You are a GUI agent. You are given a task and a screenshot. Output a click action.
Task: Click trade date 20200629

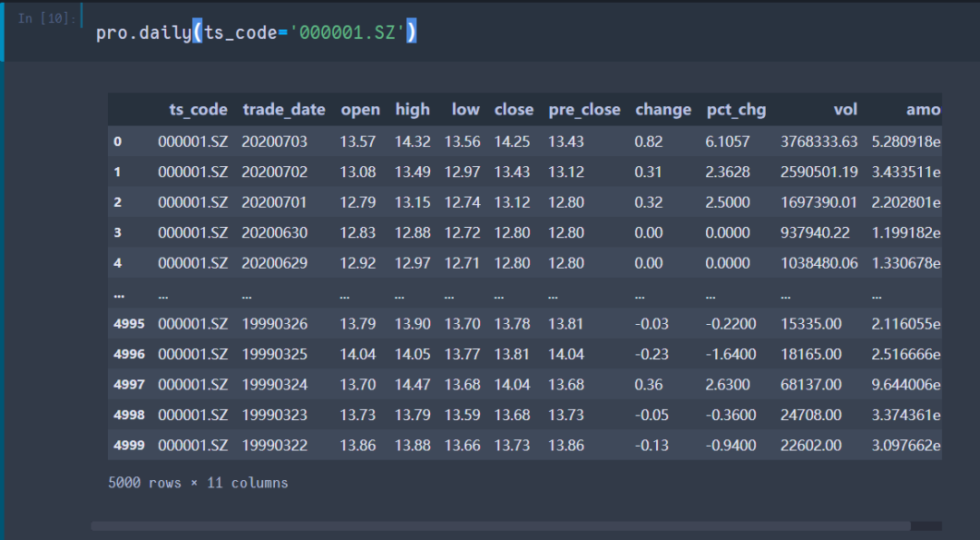274,263
